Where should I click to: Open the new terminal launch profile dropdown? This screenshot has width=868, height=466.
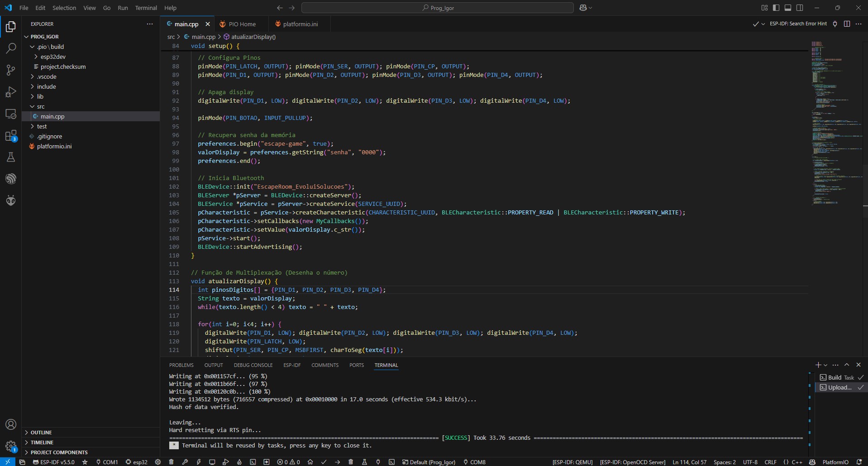tap(825, 365)
